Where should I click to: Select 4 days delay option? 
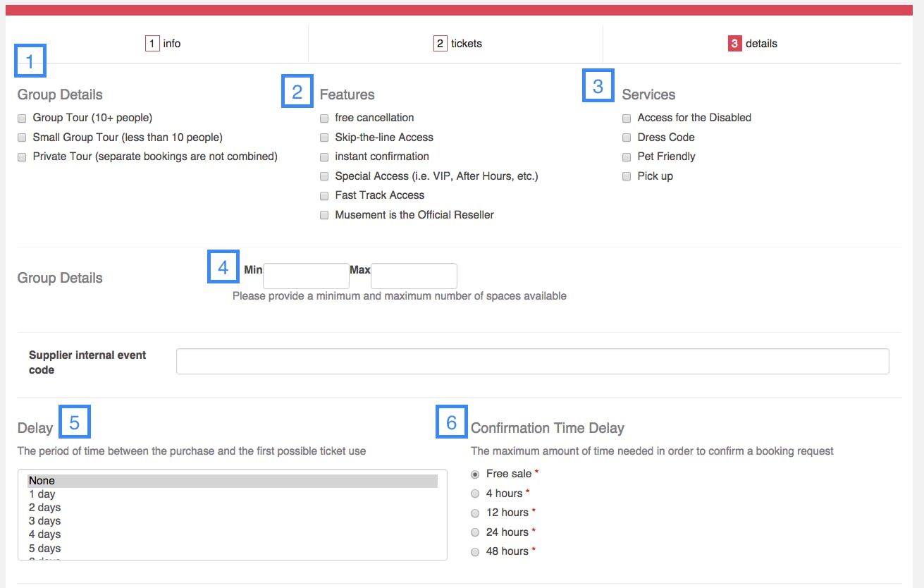(233, 534)
